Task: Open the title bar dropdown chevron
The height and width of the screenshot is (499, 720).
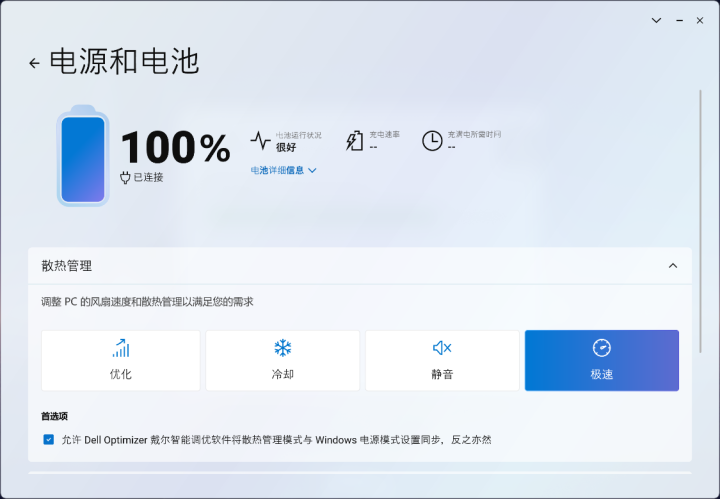Action: (x=656, y=20)
